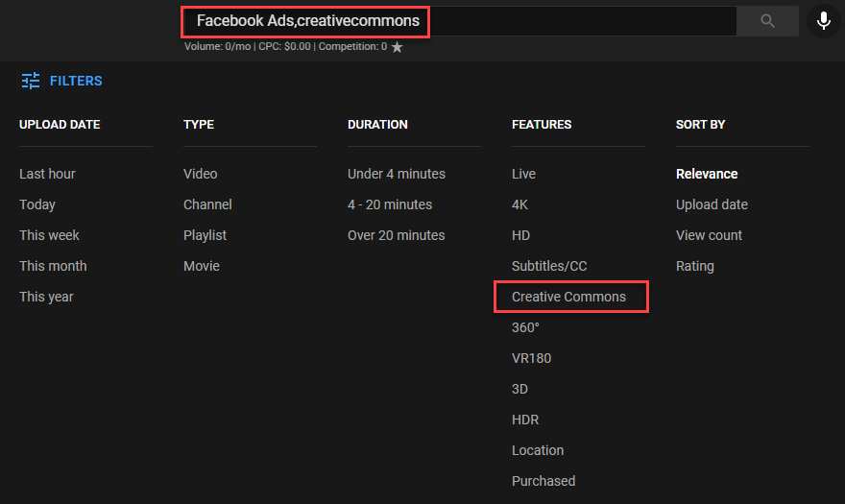Enable the Creative Commons feature filter
The height and width of the screenshot is (504, 845).
point(568,297)
